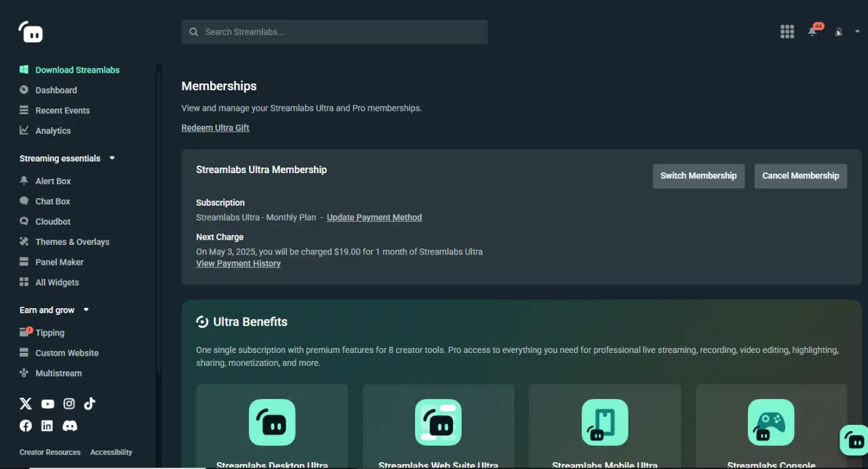The height and width of the screenshot is (469, 868).
Task: Click the search magnifier icon
Action: coord(194,32)
